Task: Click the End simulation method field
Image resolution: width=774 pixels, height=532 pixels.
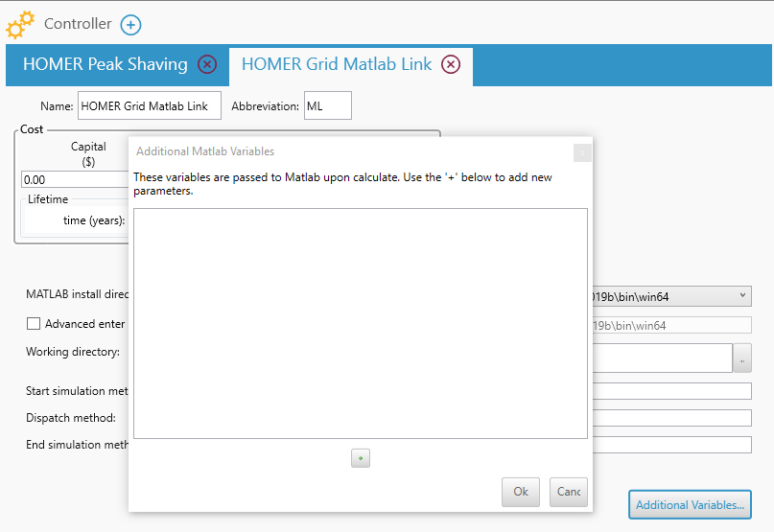Action: click(x=671, y=445)
